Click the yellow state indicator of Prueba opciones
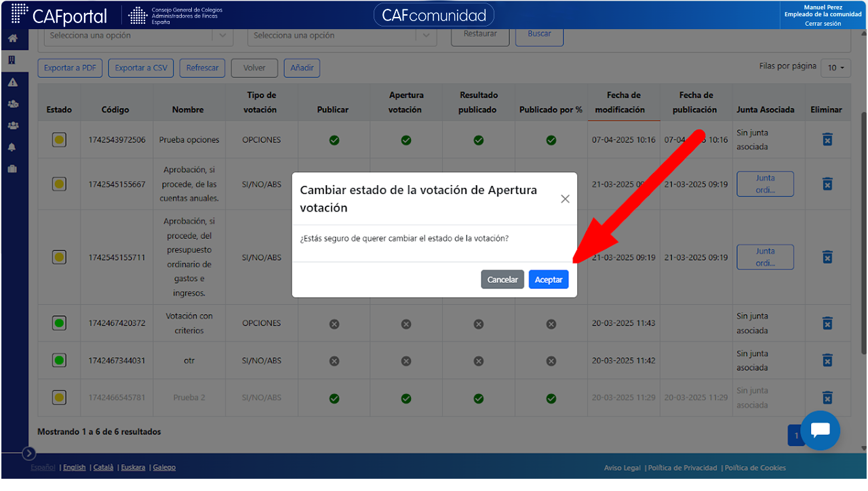This screenshot has width=868, height=491. click(59, 140)
